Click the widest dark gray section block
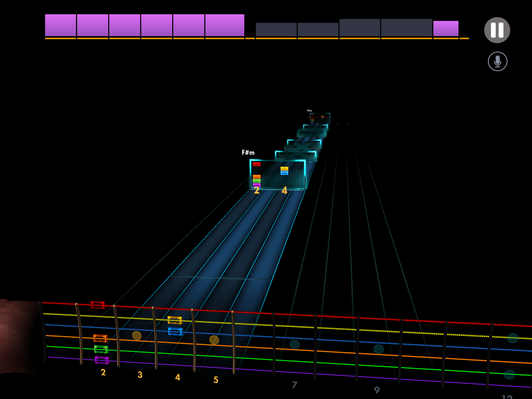 point(406,28)
